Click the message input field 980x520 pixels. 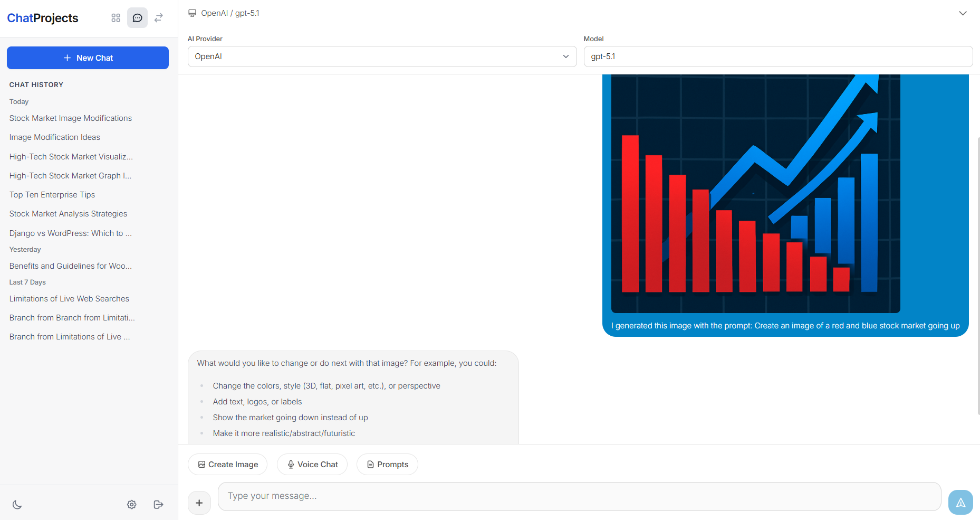(x=527, y=496)
